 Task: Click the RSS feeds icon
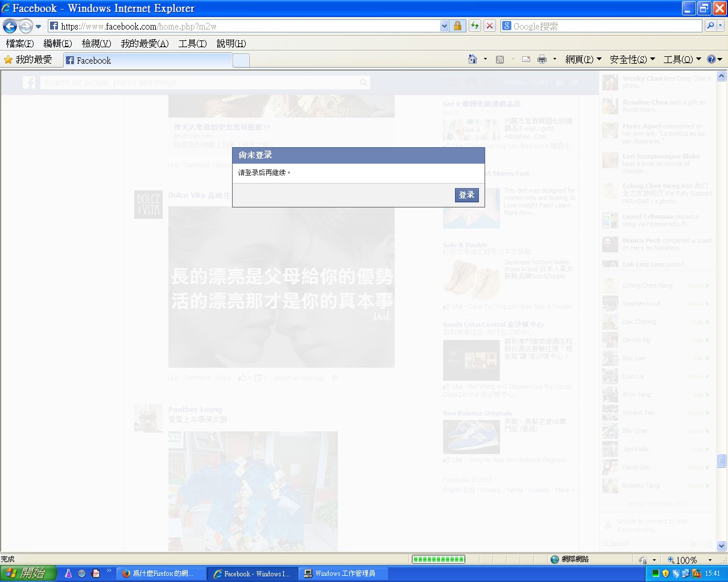tap(500, 60)
